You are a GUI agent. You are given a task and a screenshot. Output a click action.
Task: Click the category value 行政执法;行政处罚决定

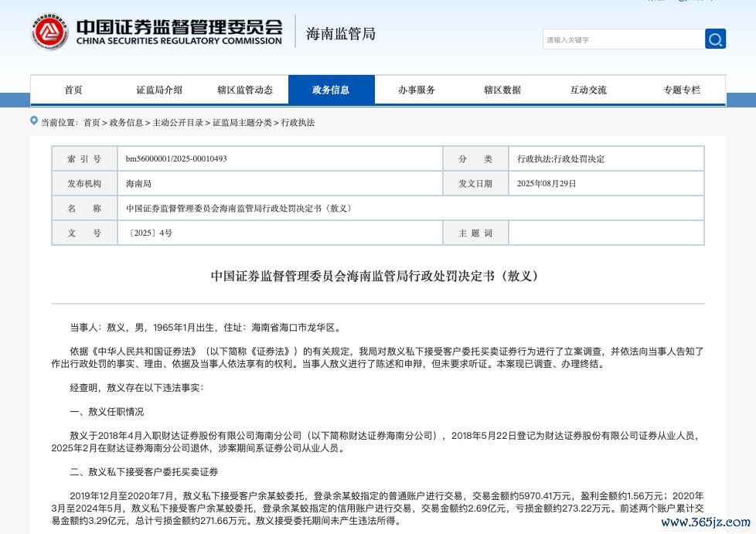coord(560,159)
